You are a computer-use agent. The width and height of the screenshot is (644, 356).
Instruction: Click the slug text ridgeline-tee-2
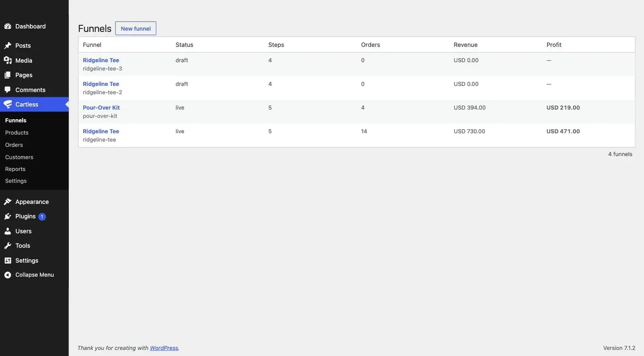103,92
